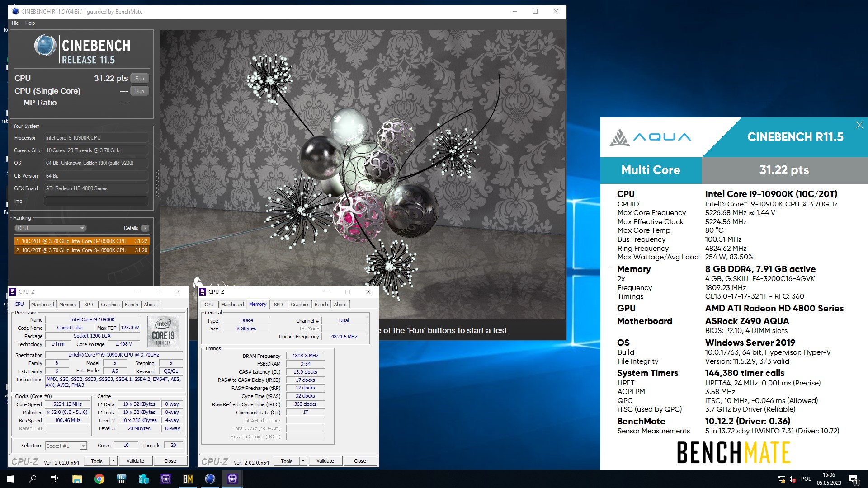Switch Memory CPU-Z window to CPU tab
This screenshot has width=868, height=488.
coord(209,305)
